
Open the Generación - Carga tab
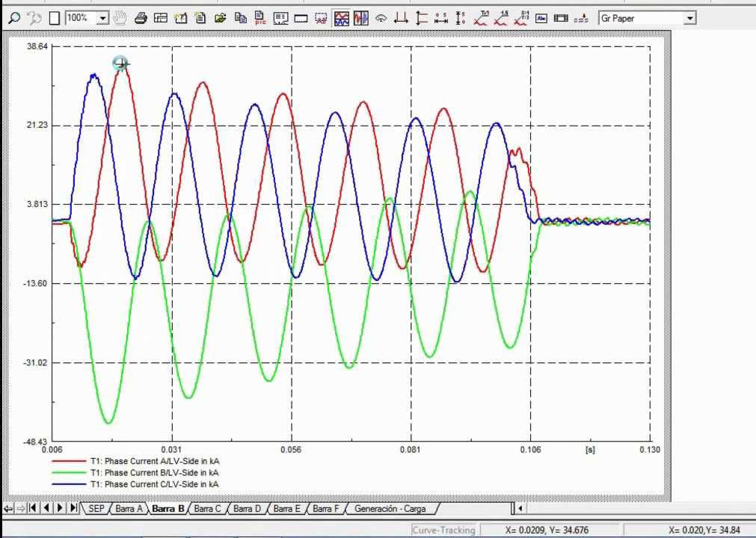pyautogui.click(x=392, y=508)
